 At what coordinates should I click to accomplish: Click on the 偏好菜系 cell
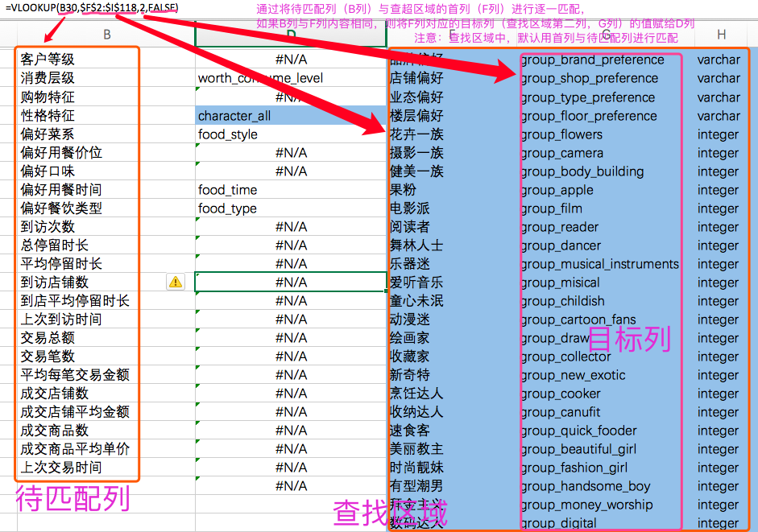106,134
